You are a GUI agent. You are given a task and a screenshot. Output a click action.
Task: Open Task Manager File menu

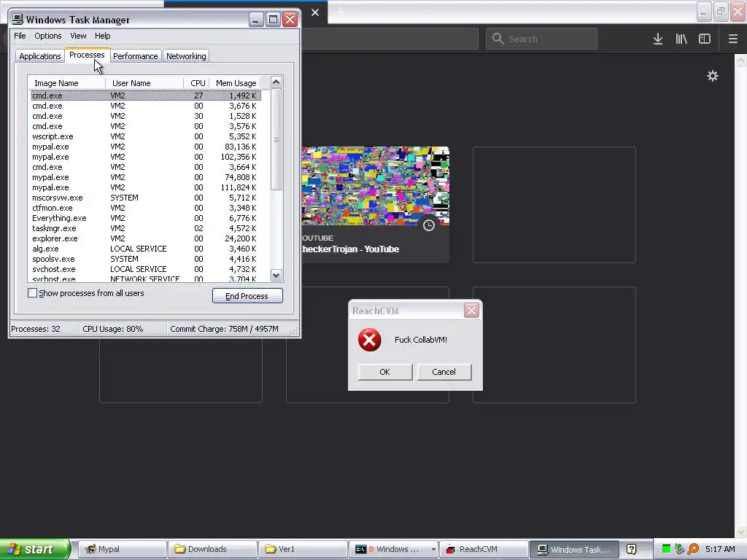coord(20,36)
